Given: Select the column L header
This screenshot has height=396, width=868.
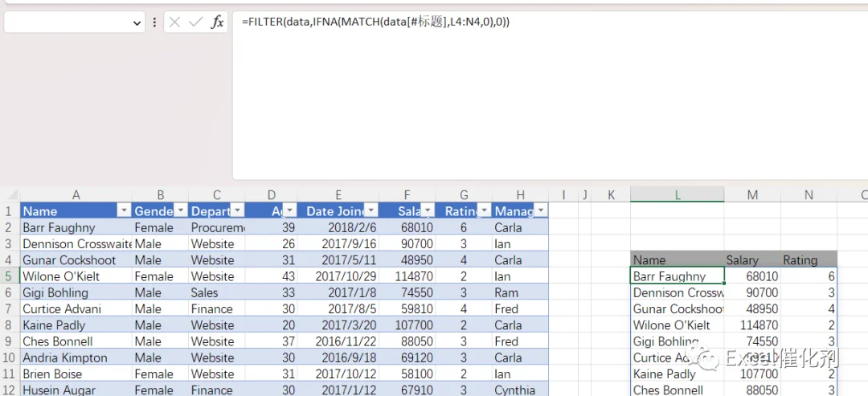Looking at the screenshot, I should click(x=677, y=194).
